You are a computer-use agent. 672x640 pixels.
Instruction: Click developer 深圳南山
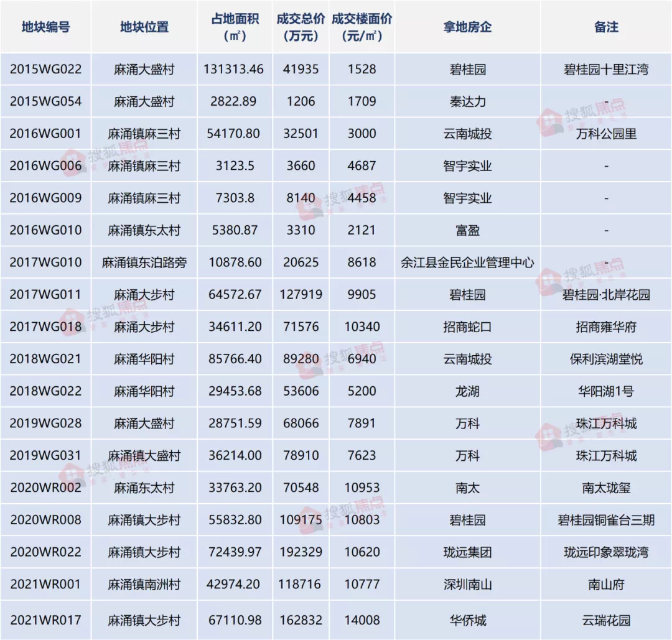point(467,584)
